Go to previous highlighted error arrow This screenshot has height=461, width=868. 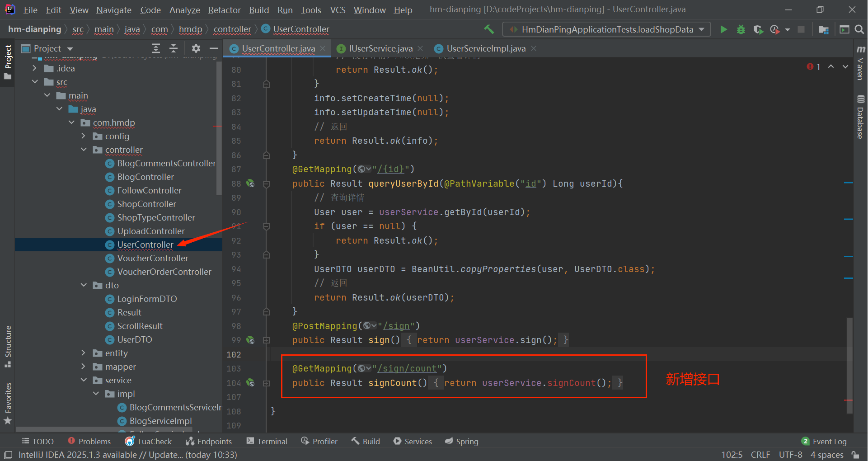831,66
